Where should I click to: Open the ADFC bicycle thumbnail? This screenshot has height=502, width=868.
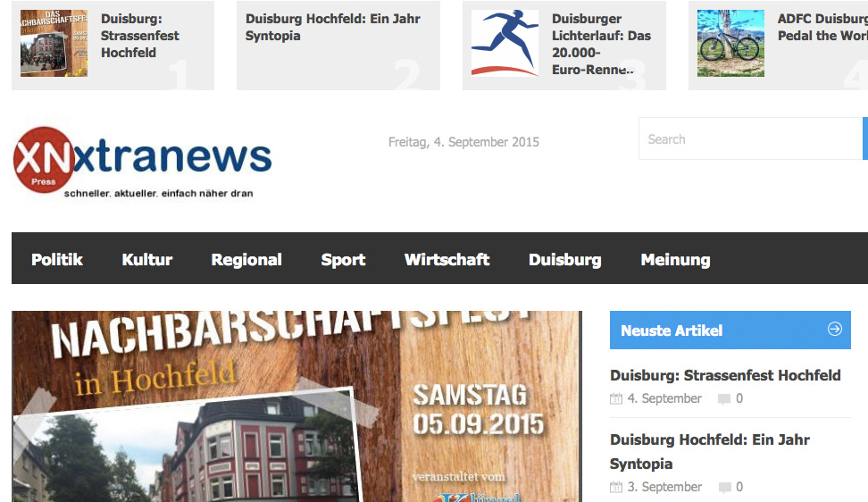(x=730, y=43)
